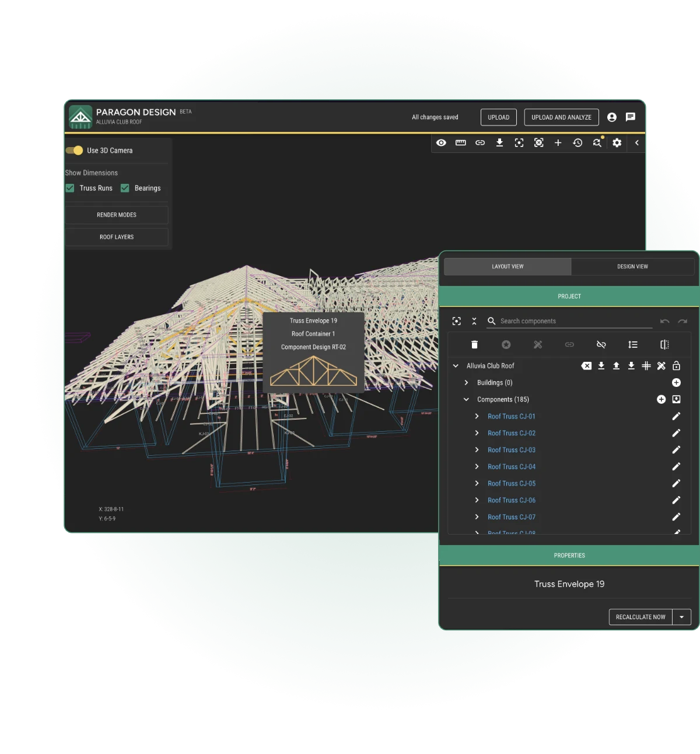Collapse the Components (185) tree node
The image size is (700, 754).
pyautogui.click(x=466, y=399)
